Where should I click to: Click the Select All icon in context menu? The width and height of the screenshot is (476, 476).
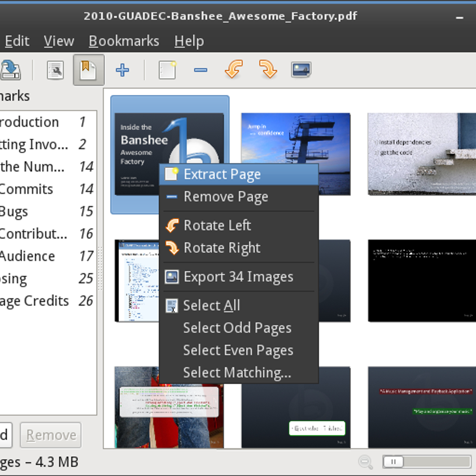172,306
